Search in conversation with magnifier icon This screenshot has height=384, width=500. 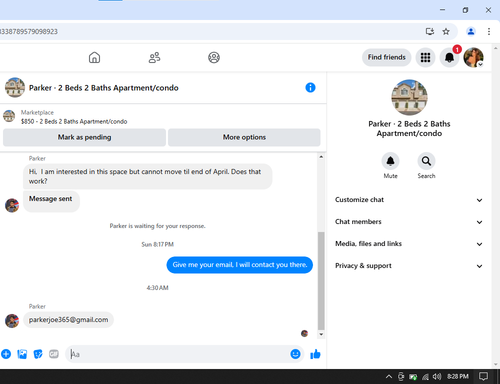pos(426,161)
